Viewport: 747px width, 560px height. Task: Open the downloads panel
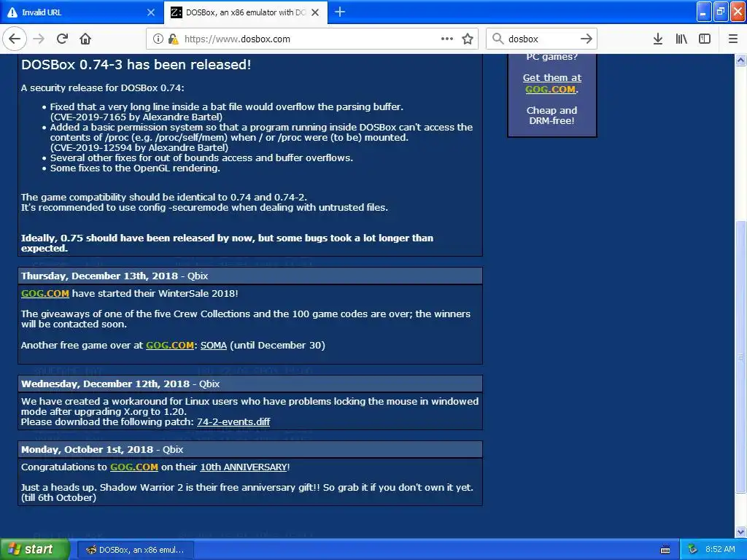(x=658, y=39)
